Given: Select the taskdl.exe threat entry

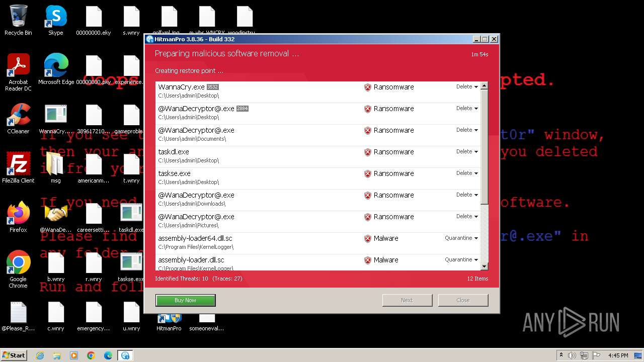Looking at the screenshot, I should pos(318,156).
